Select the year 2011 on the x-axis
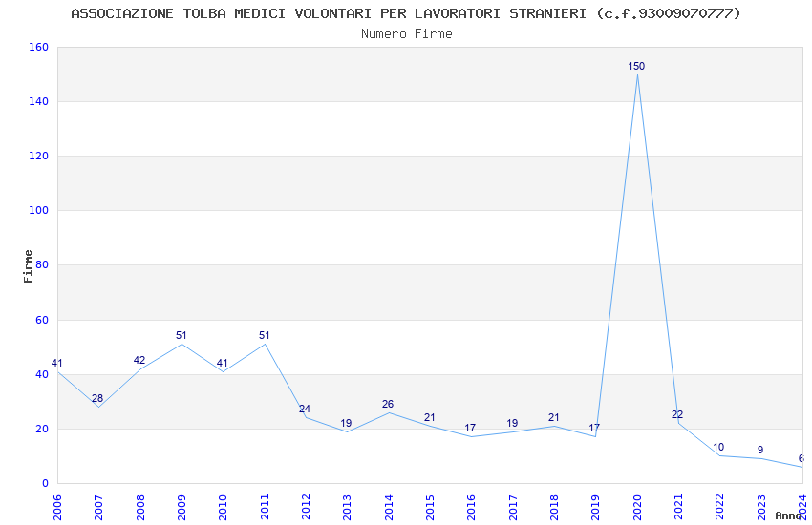812x525 pixels. pyautogui.click(x=265, y=508)
